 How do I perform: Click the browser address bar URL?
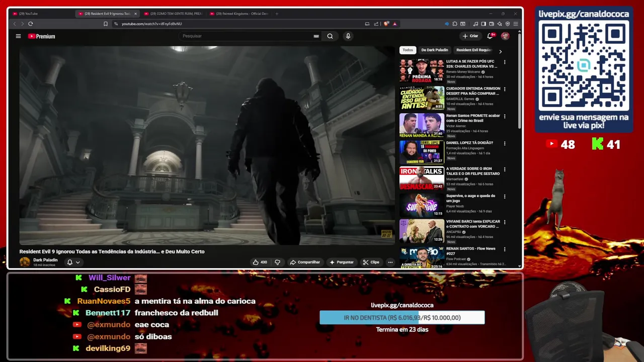151,24
